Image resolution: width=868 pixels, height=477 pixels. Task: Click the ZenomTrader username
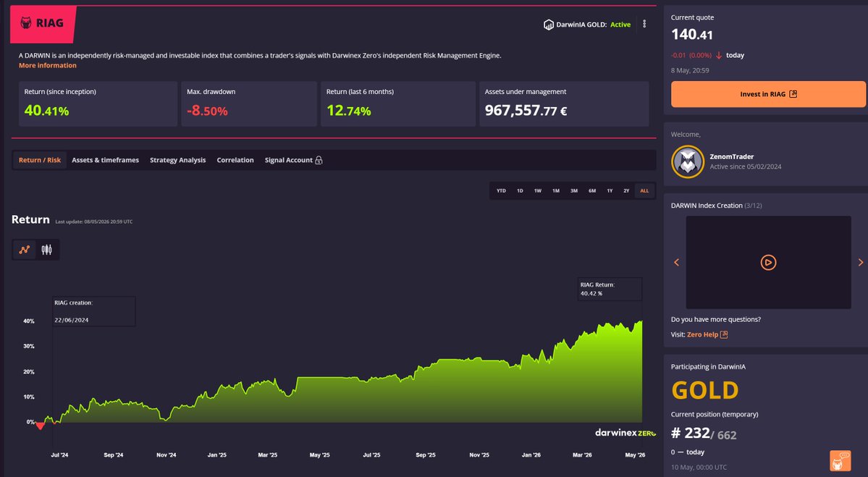[x=732, y=156]
